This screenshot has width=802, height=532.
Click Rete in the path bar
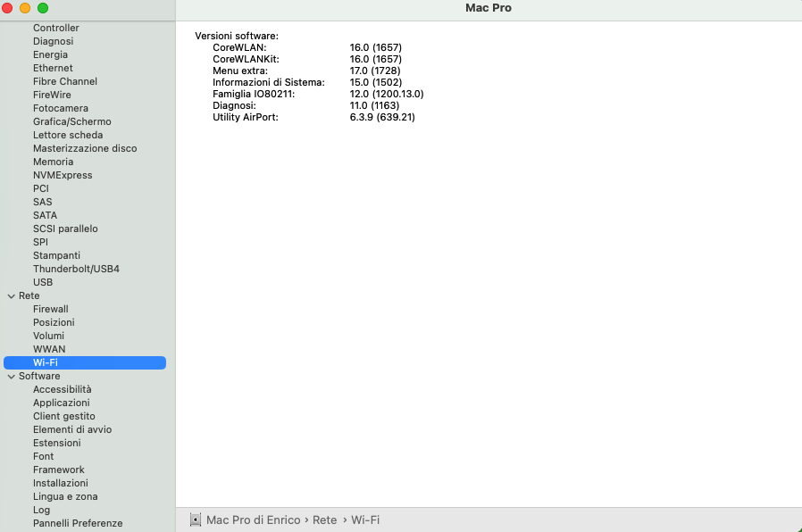[x=325, y=520]
